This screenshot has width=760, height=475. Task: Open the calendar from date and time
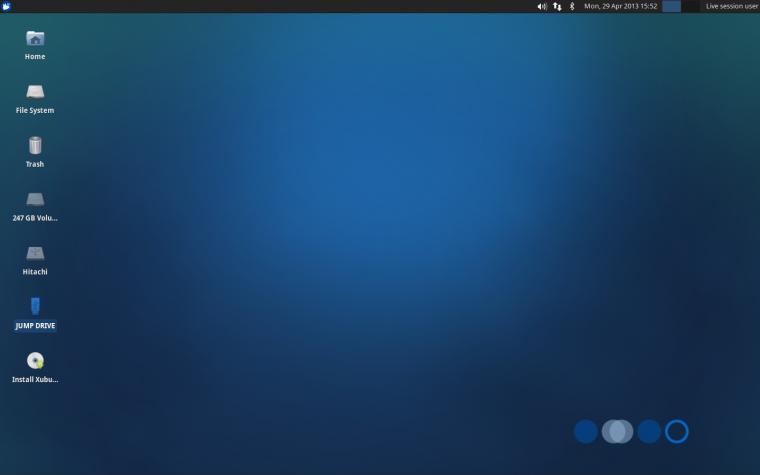(x=620, y=6)
